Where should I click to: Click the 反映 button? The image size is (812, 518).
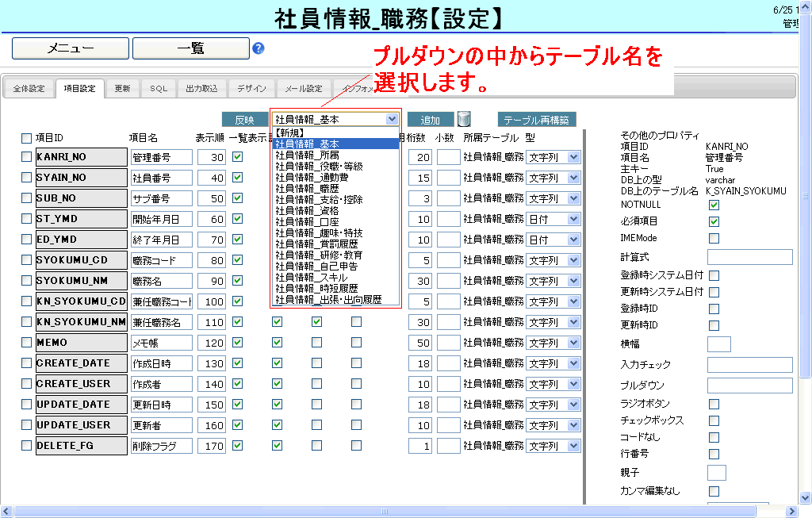coord(244,120)
